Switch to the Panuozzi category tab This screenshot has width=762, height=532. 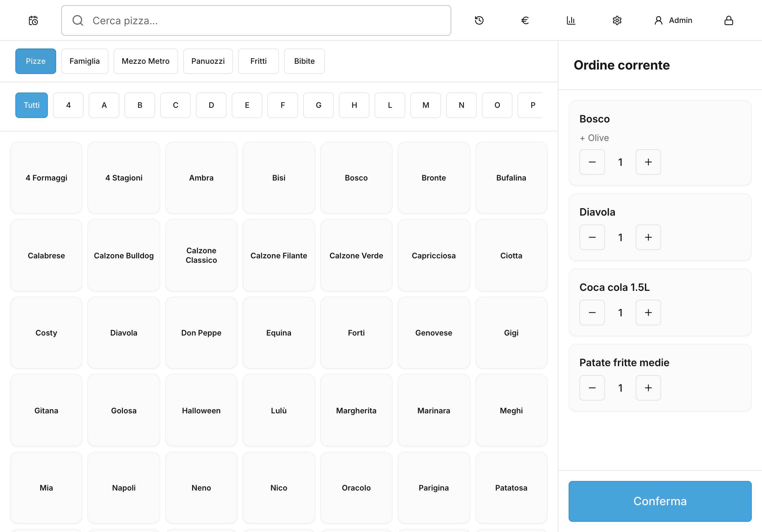[x=208, y=61]
